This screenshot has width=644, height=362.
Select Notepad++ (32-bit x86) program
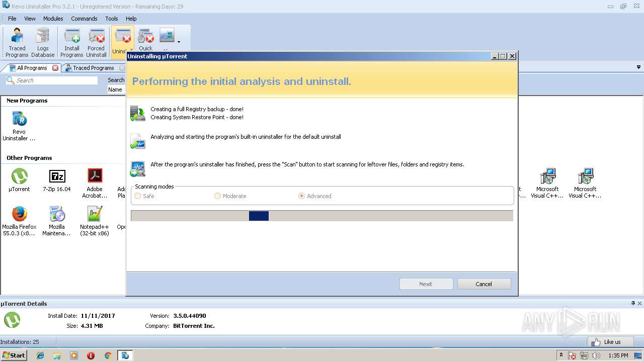[95, 221]
